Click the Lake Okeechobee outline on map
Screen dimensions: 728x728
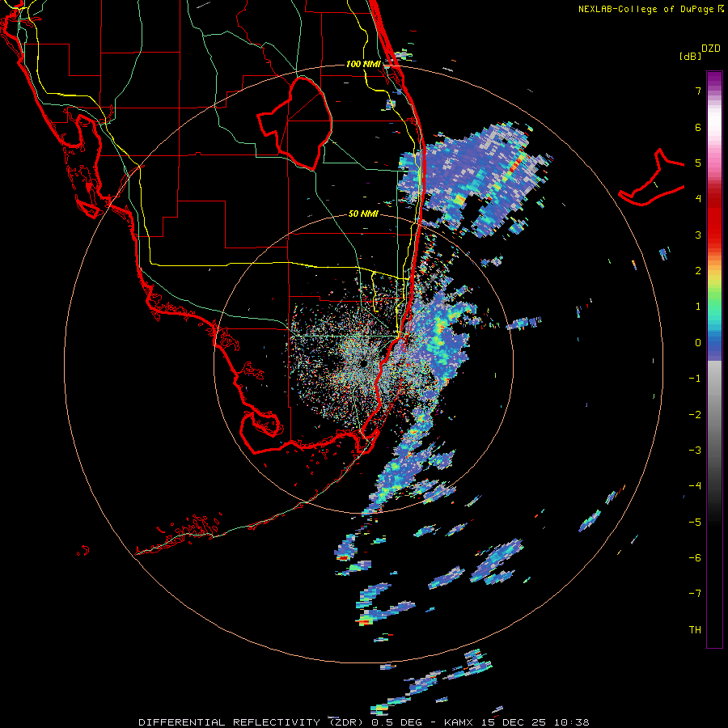[295, 124]
